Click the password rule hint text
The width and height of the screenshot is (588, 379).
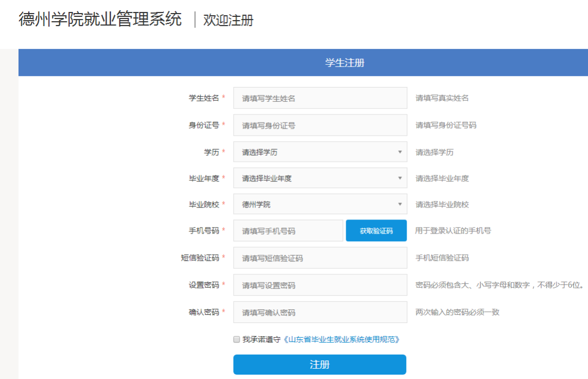(x=499, y=285)
